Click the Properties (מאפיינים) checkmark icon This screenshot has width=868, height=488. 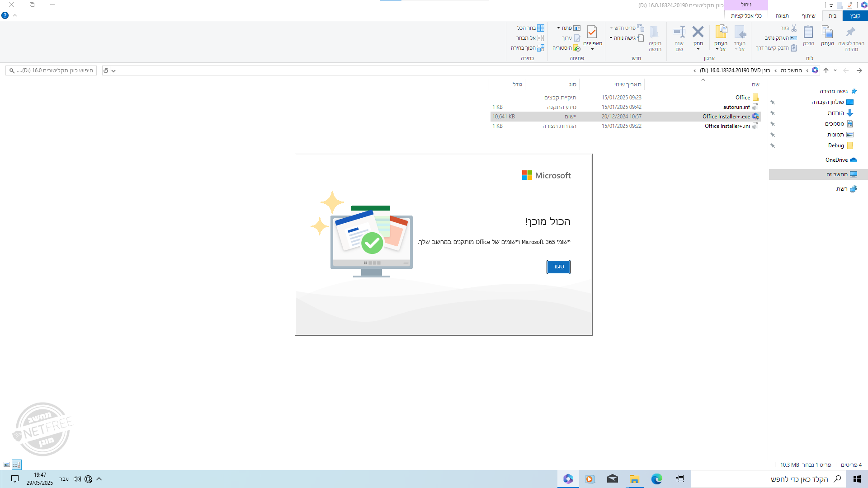click(592, 32)
